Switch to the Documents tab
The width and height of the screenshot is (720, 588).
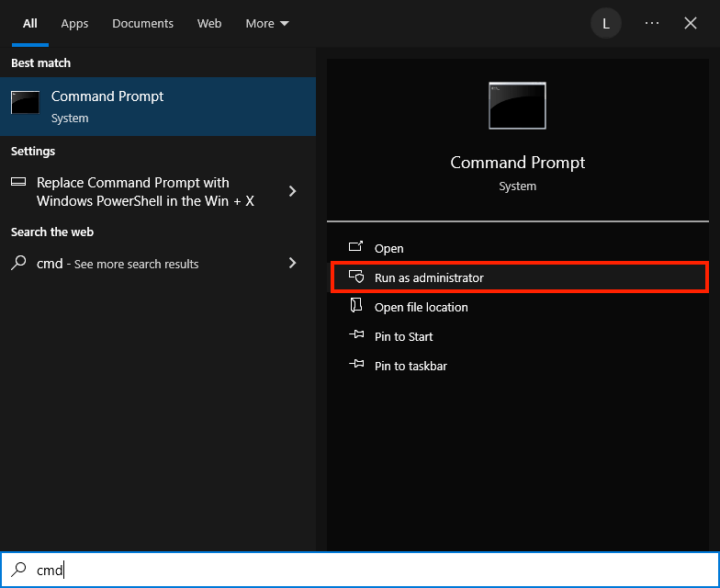tap(142, 24)
